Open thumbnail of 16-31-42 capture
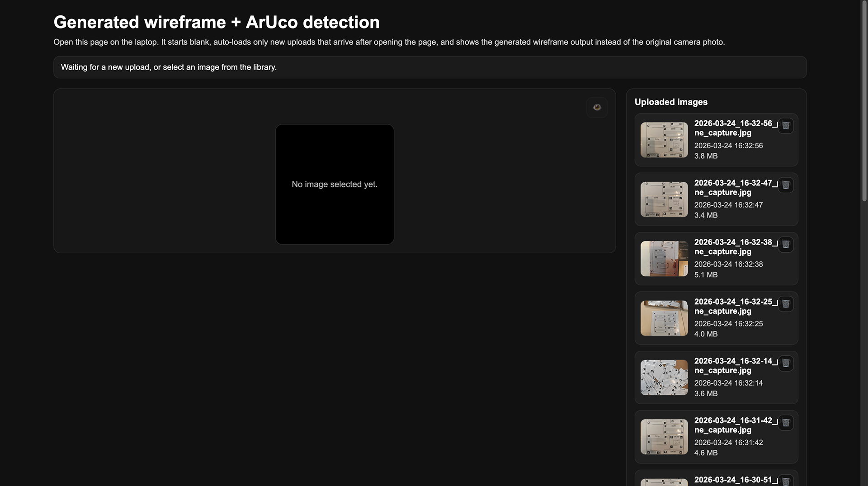Viewport: 868px width, 486px height. 664,437
